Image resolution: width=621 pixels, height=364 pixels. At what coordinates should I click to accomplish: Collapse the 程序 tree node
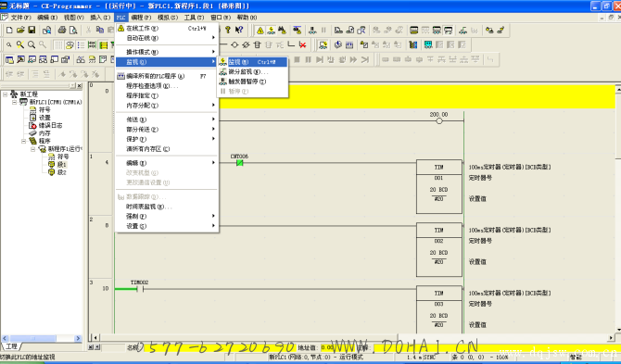pyautogui.click(x=24, y=141)
